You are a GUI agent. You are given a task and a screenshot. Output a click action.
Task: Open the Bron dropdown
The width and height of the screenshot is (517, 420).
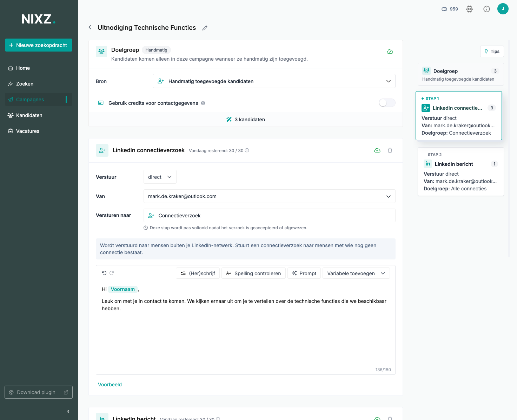pos(274,81)
